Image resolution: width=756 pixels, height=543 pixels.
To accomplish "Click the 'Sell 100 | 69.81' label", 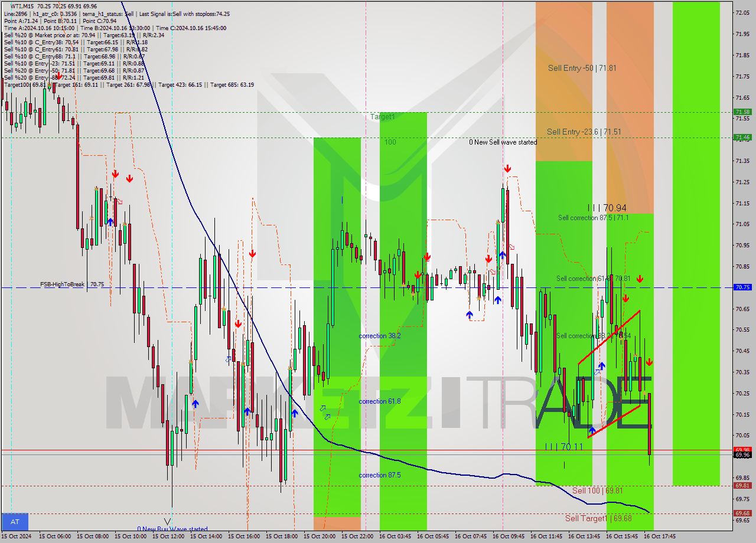I will 597,490.
